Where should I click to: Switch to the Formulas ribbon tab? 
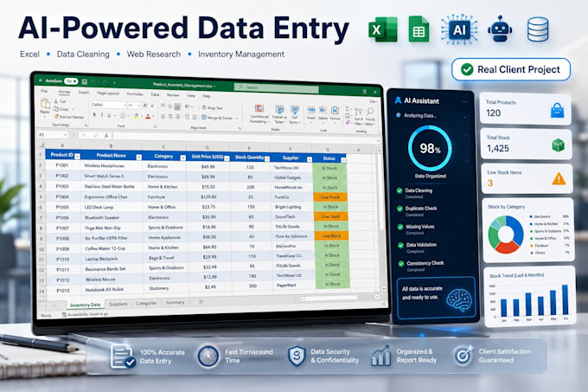[135, 93]
